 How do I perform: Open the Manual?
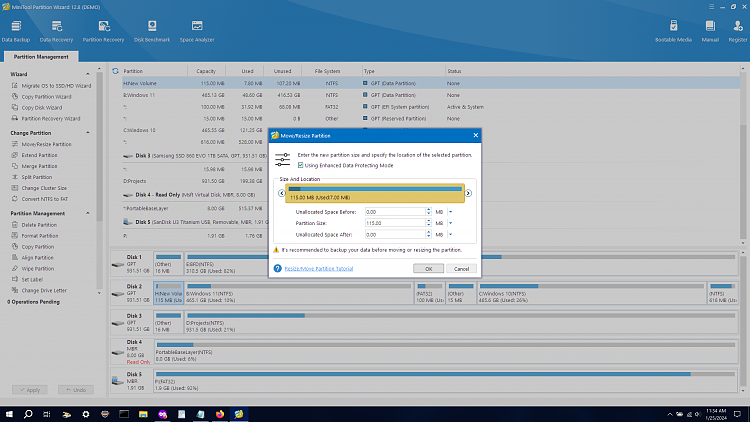[x=710, y=32]
